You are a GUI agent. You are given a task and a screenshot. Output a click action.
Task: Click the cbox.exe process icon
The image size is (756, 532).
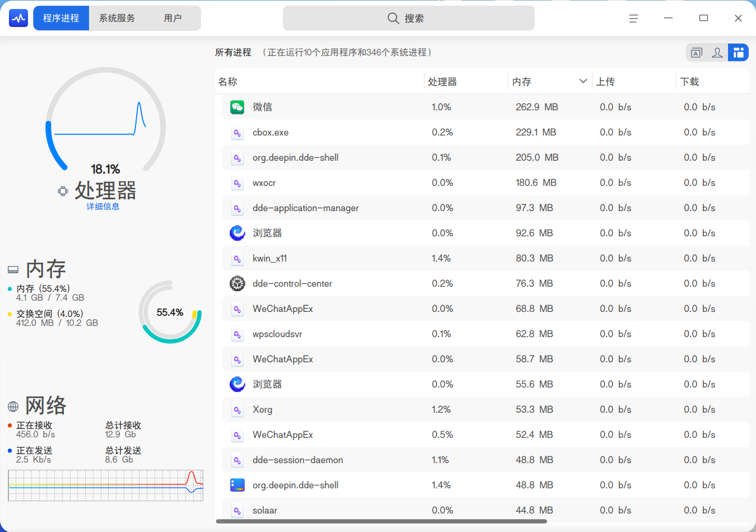pyautogui.click(x=237, y=133)
